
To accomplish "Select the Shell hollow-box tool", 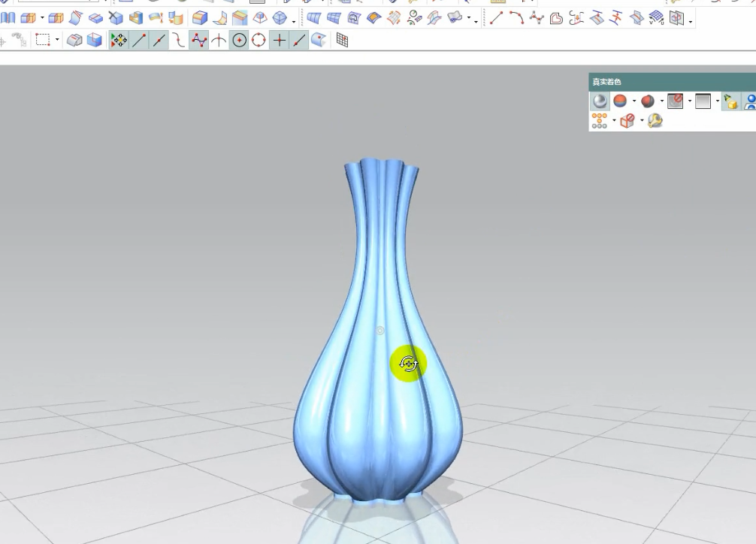I will [x=136, y=18].
